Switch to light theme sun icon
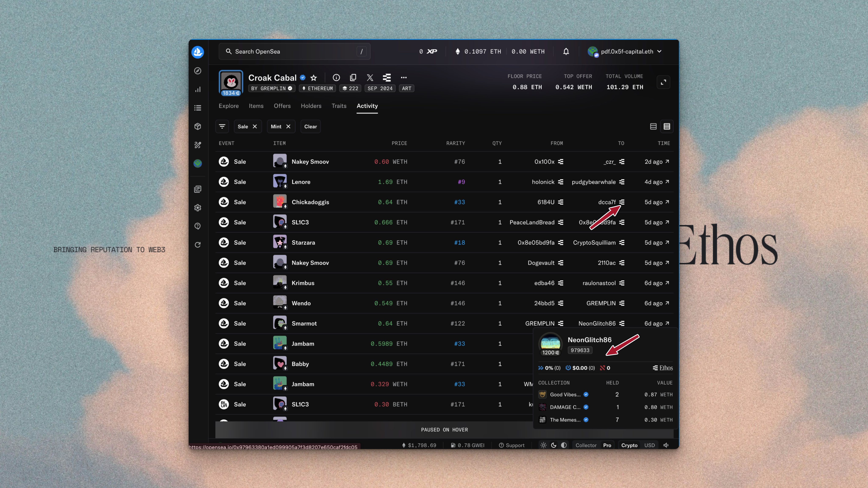The height and width of the screenshot is (488, 868). tap(544, 445)
